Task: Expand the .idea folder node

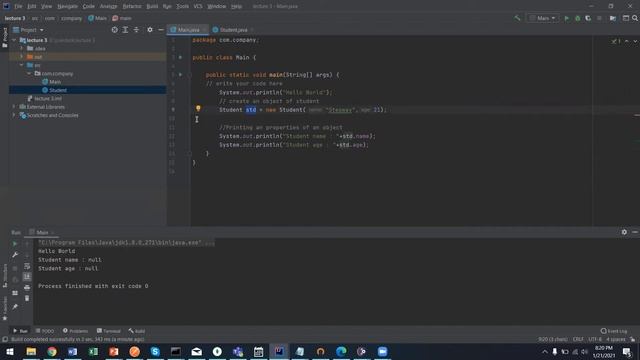Action: [22, 48]
